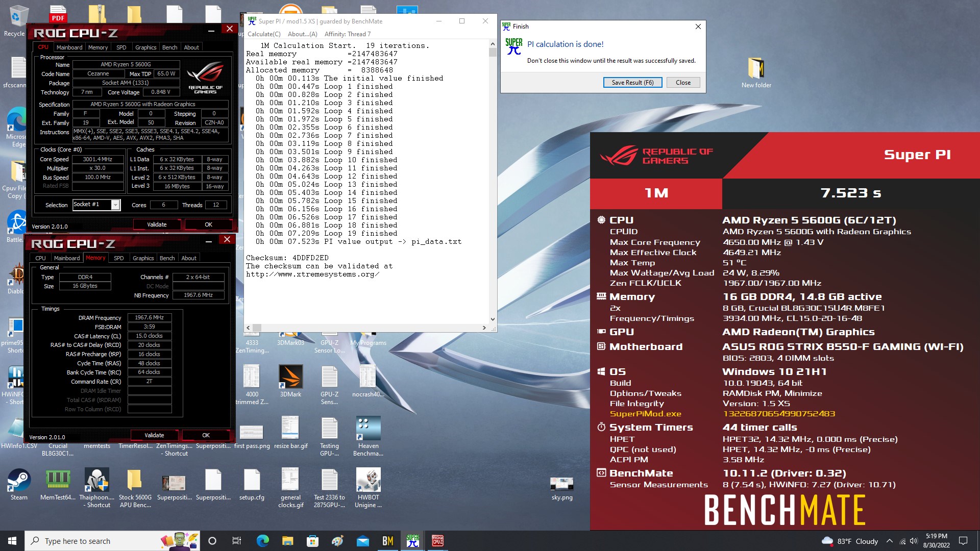
Task: Click Checksum: 4DDFD2ED line
Action: 287,258
